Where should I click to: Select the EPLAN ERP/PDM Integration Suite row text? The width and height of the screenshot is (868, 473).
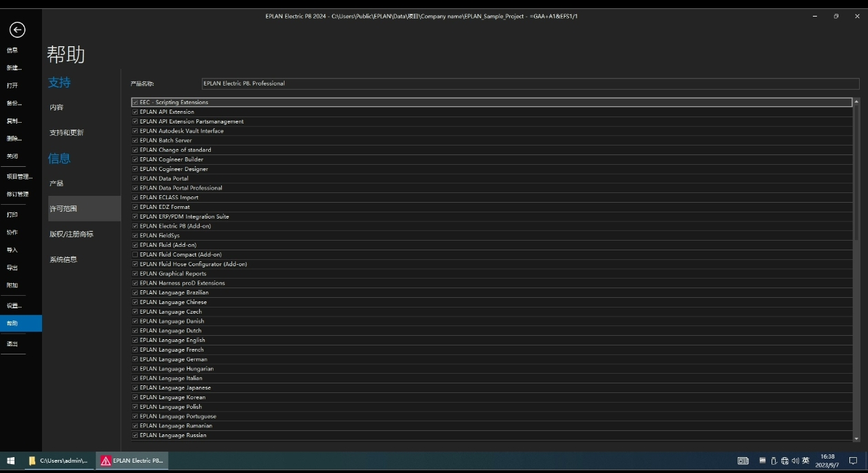point(184,217)
